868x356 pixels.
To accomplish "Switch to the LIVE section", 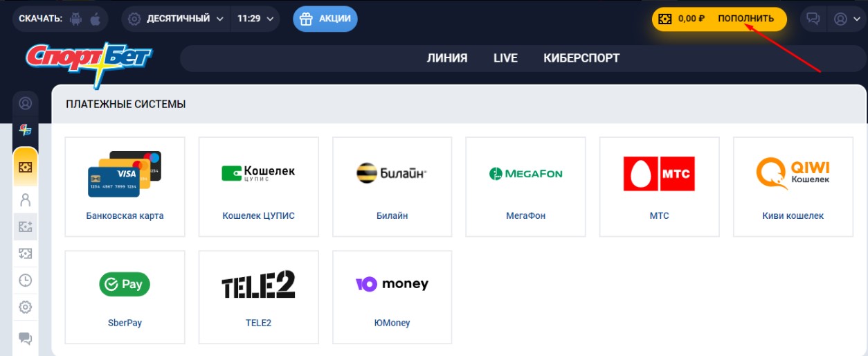I will (x=505, y=58).
